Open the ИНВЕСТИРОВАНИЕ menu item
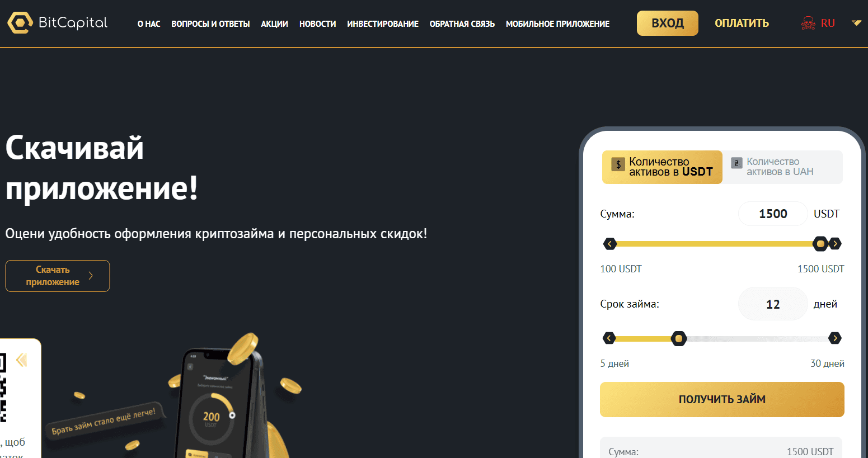The height and width of the screenshot is (458, 868). click(383, 24)
